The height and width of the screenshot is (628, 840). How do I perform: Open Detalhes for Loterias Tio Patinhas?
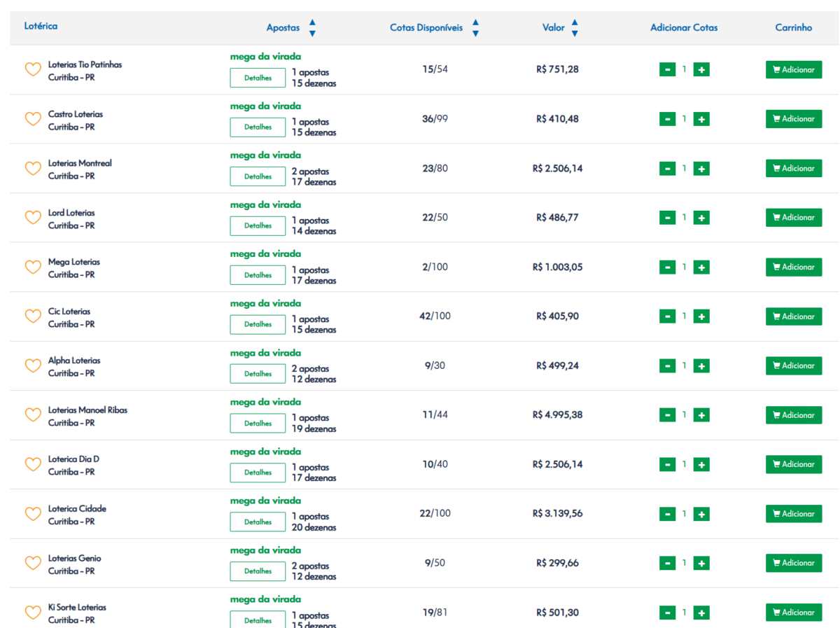(258, 78)
